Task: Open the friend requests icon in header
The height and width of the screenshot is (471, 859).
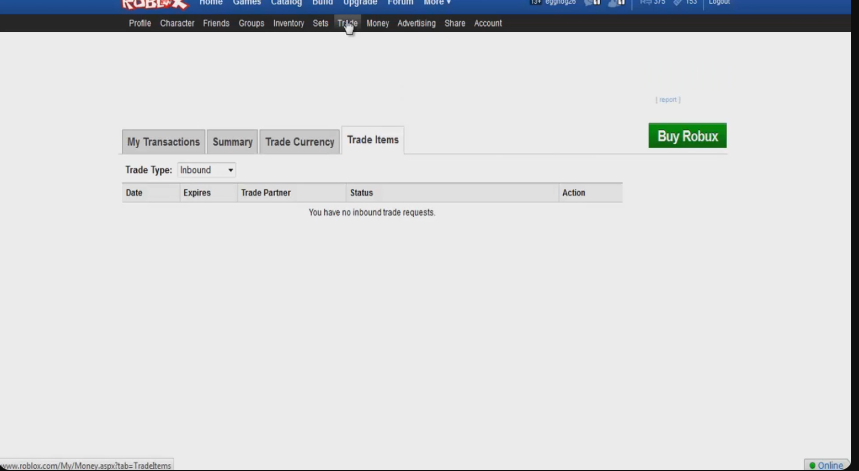Action: (616, 4)
